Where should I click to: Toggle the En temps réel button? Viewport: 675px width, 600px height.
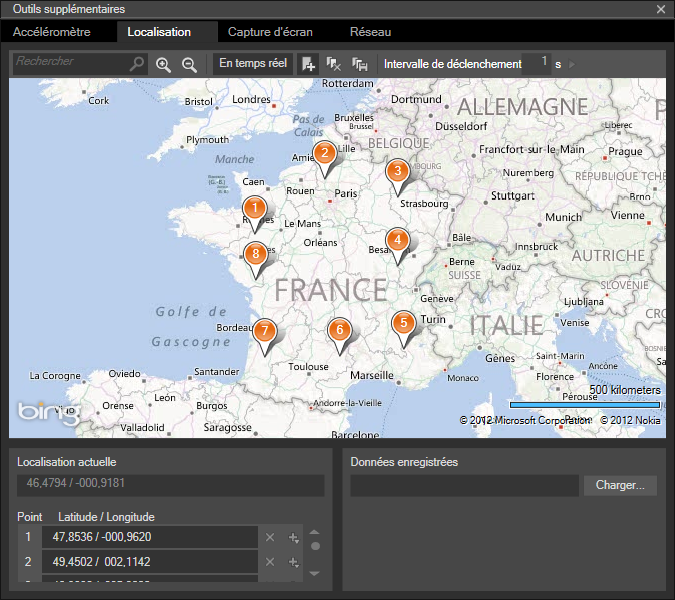click(253, 64)
